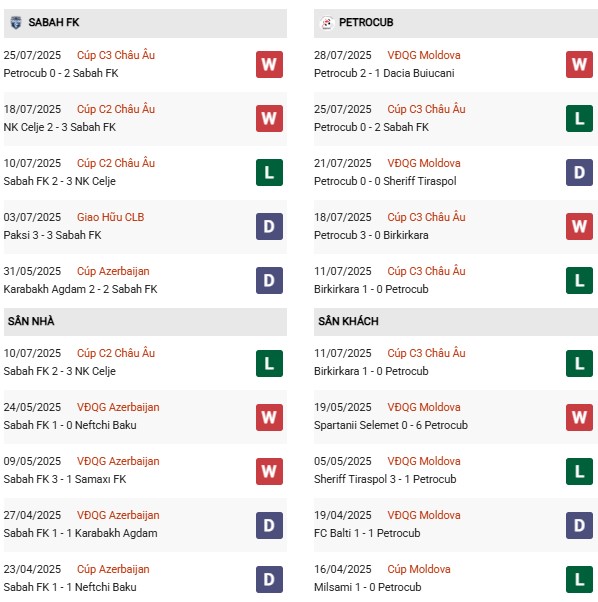598x602 pixels.
Task: Click the W badge for Petrocub 2-1 Dacia Buiucani
Action: [x=579, y=64]
